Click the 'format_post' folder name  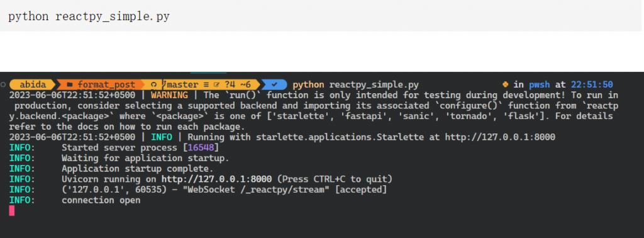[x=106, y=84]
